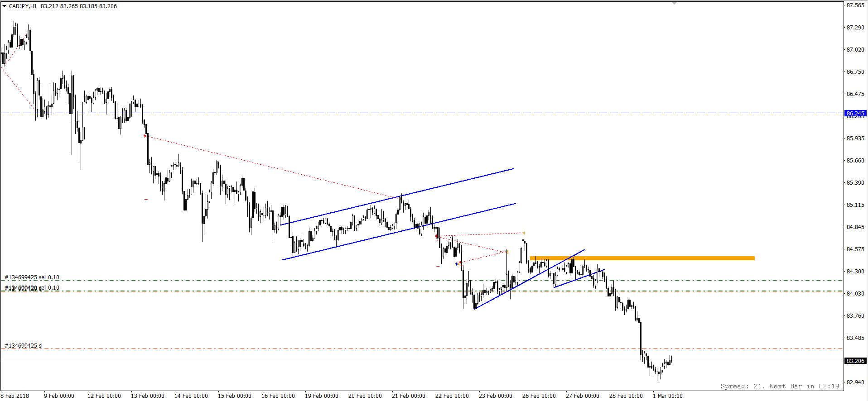868x401 pixels.
Task: Click the 87.565 price scale value
Action: [855, 5]
